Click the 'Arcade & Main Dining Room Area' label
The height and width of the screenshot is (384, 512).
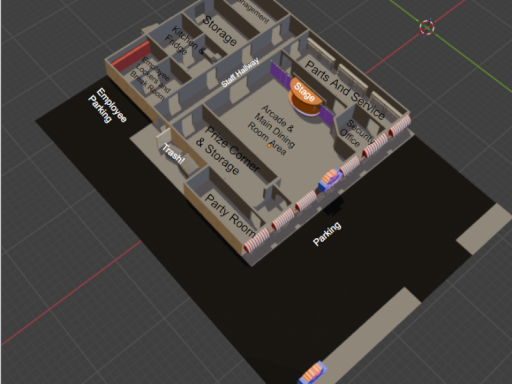[x=271, y=130]
